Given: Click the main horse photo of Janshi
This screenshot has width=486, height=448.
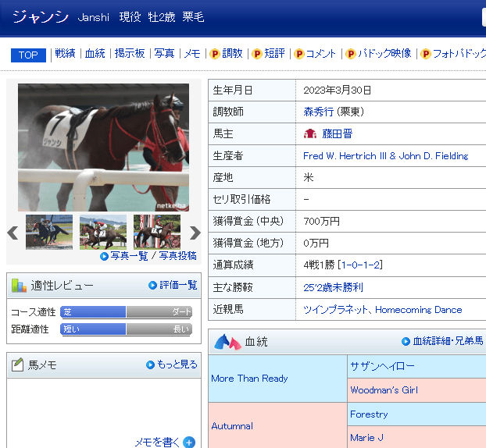Looking at the screenshot, I should click(103, 148).
